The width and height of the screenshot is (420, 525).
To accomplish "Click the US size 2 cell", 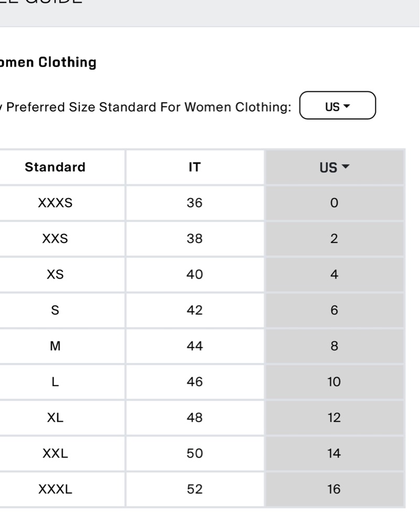I will tap(335, 239).
